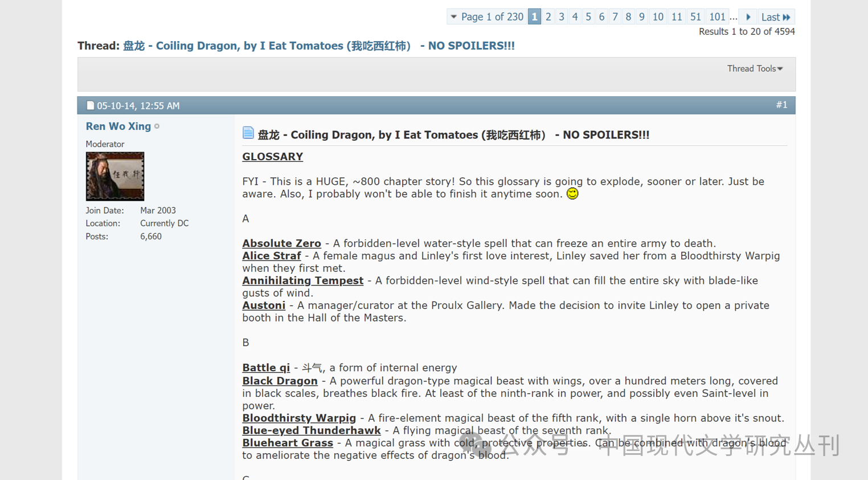The image size is (868, 480).
Task: Jump to page 51
Action: click(x=695, y=17)
